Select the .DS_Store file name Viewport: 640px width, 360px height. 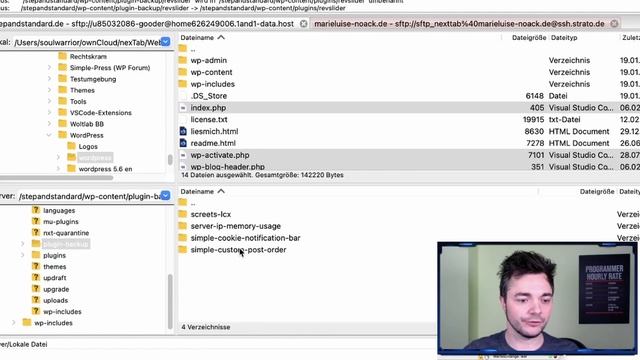tap(209, 96)
